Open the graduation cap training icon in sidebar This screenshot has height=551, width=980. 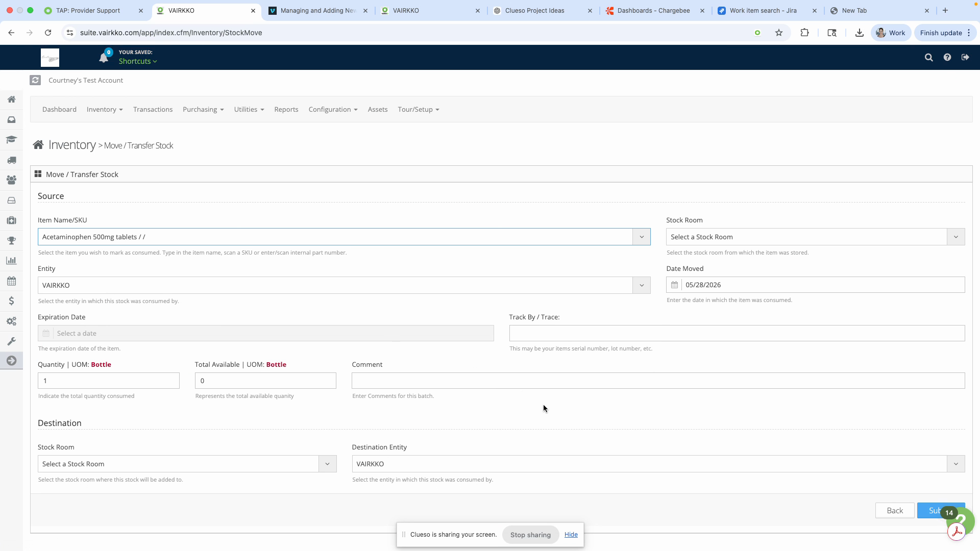pyautogui.click(x=11, y=140)
